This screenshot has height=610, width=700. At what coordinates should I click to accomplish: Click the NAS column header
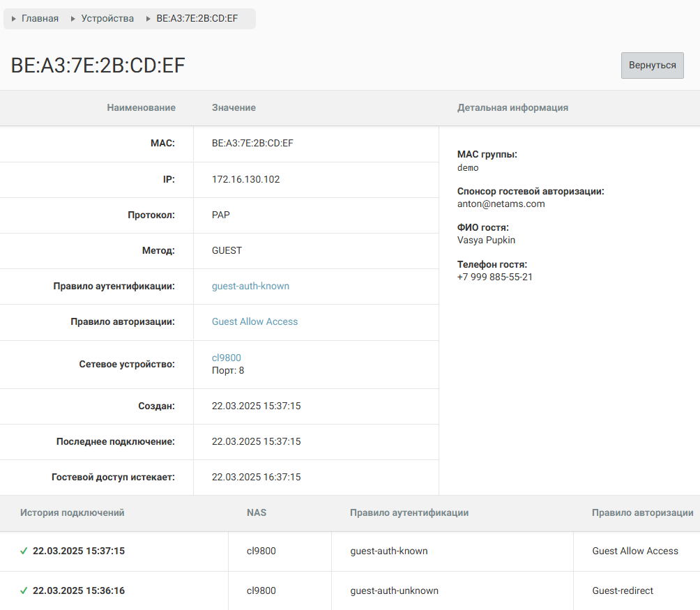pos(257,512)
